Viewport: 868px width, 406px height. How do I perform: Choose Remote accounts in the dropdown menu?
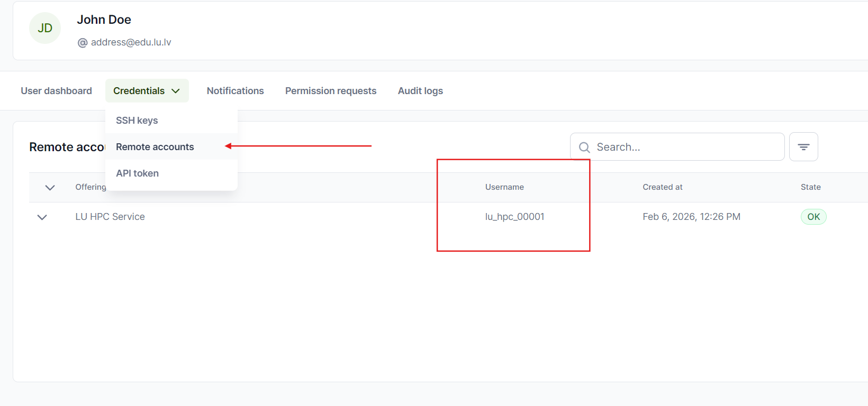coord(155,147)
